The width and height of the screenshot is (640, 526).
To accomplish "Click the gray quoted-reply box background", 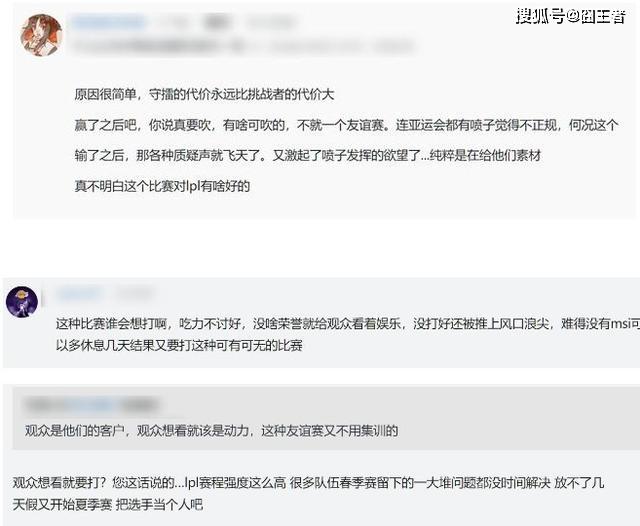I will click(326, 418).
